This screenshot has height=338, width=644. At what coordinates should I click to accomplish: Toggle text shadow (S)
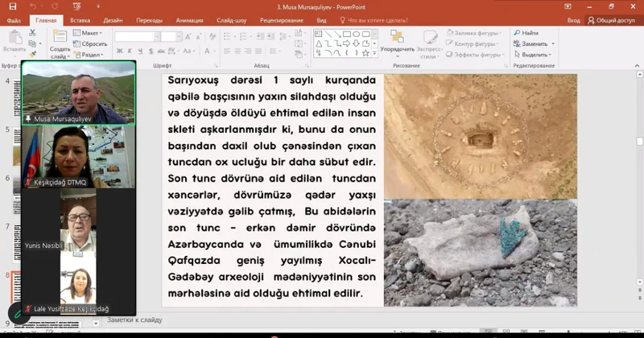click(x=151, y=52)
